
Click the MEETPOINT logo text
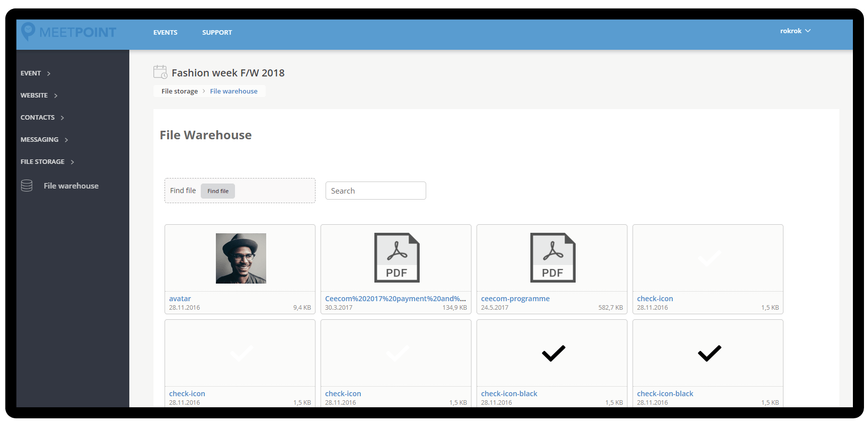pyautogui.click(x=77, y=32)
